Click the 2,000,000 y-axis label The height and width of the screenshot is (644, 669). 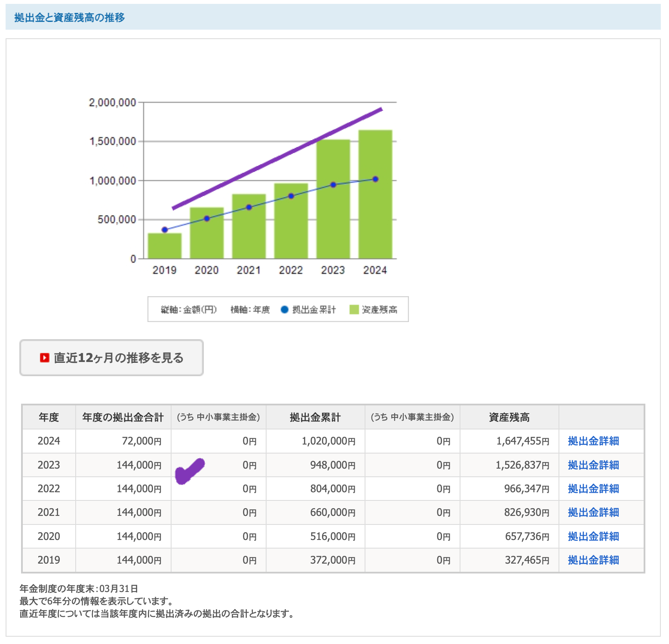point(112,102)
